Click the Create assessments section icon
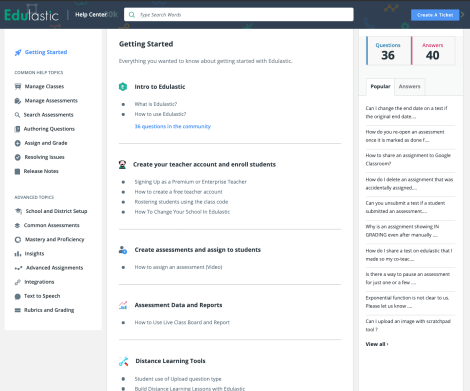 pos(123,250)
